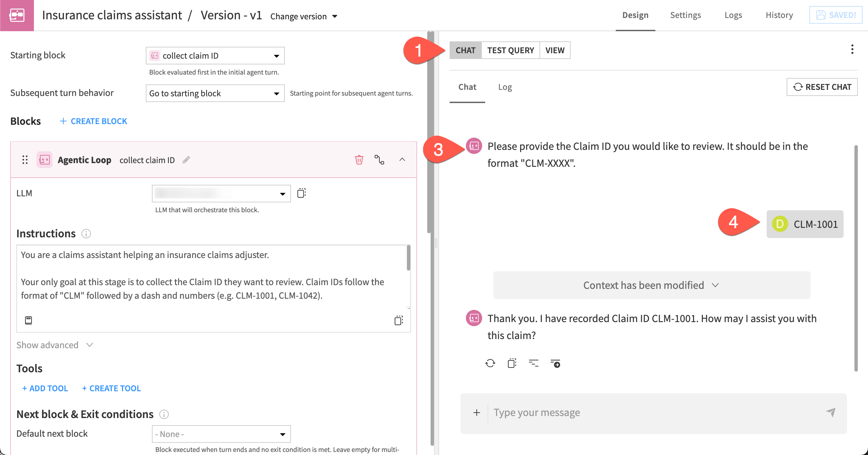Click the connection icon on the collect claim ID block
Viewport: 868px width, 455px height.
tap(380, 160)
